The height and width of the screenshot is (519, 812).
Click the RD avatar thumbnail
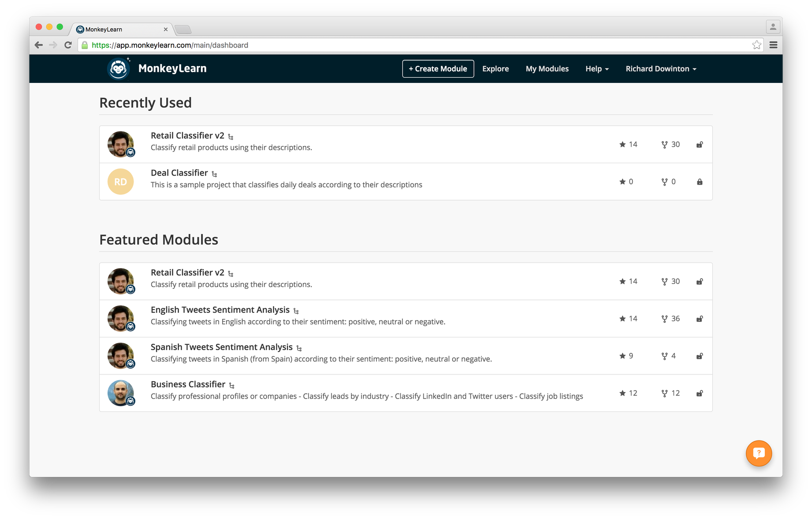point(120,182)
